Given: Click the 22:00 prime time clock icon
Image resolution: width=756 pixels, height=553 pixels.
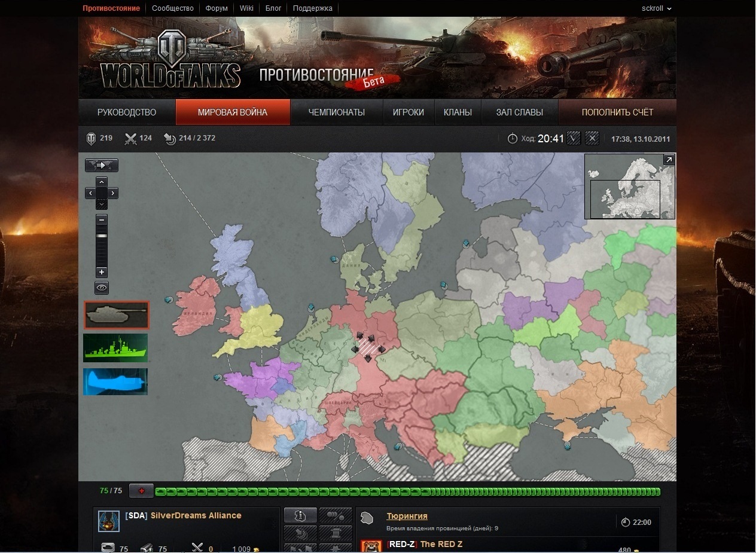Looking at the screenshot, I should (626, 523).
